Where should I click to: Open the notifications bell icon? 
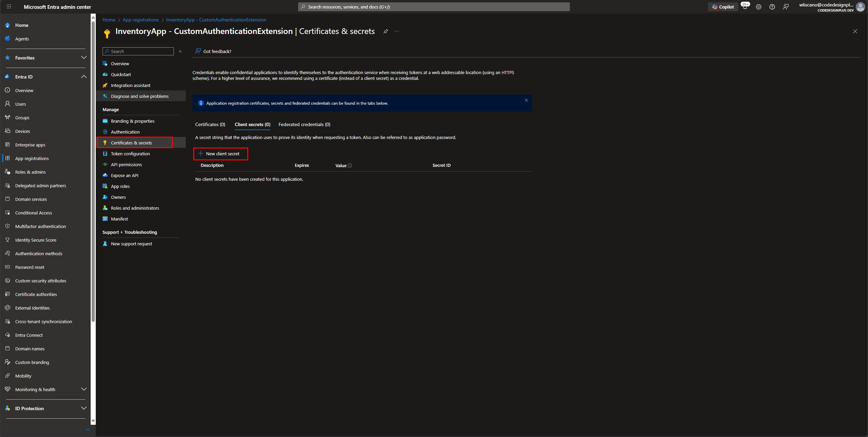(x=745, y=6)
